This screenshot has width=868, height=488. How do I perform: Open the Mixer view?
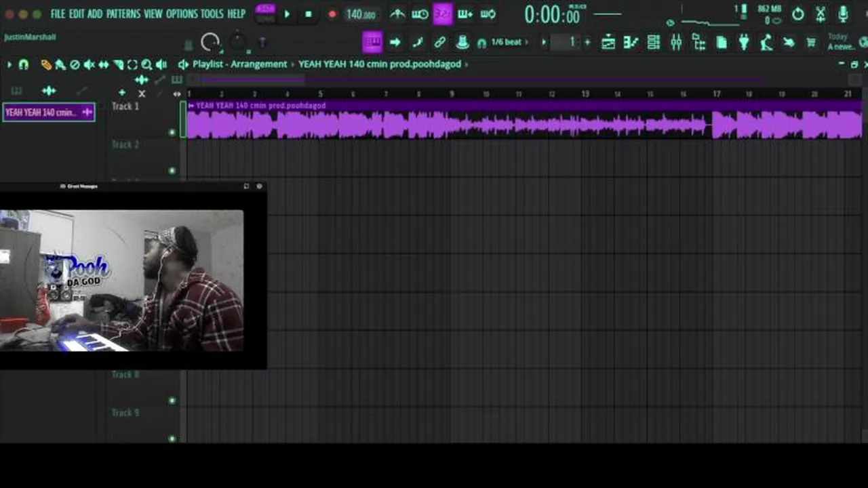click(x=676, y=43)
